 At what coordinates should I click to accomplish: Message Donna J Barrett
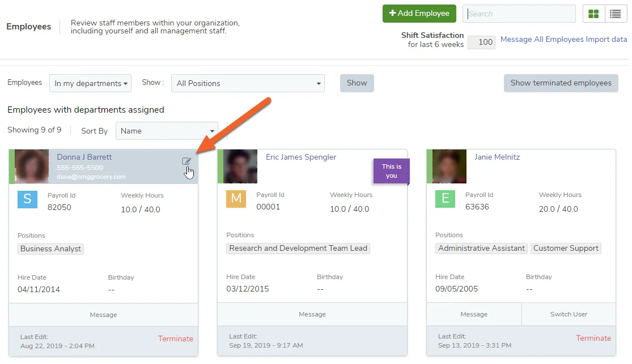coord(103,315)
